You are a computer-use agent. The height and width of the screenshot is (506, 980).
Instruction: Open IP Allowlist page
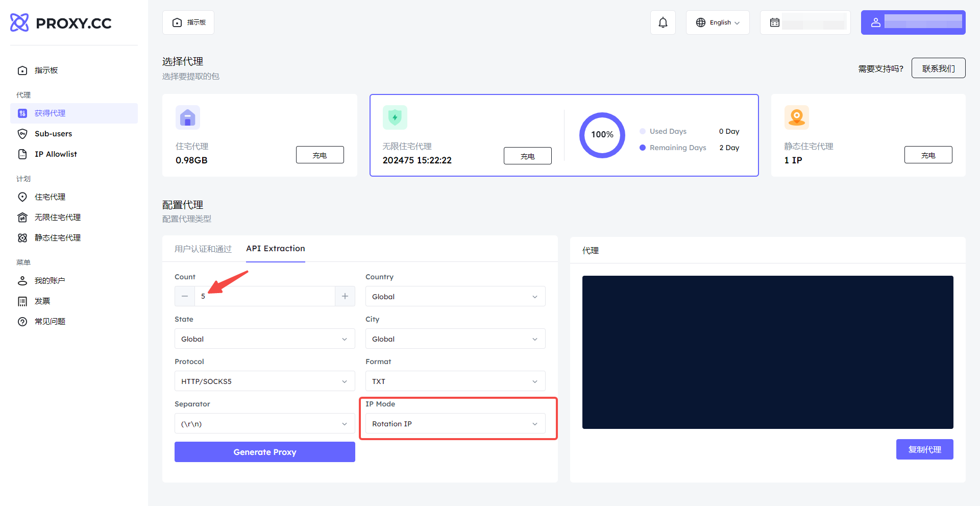[x=74, y=154]
